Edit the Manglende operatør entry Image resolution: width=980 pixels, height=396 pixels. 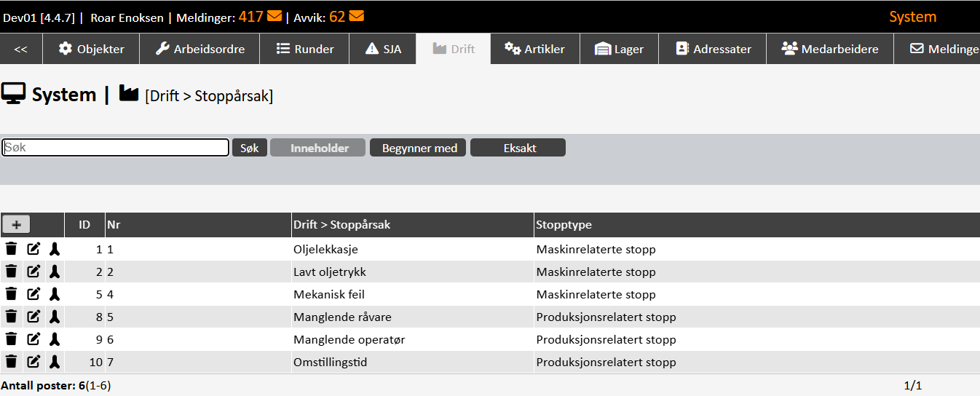tap(33, 339)
